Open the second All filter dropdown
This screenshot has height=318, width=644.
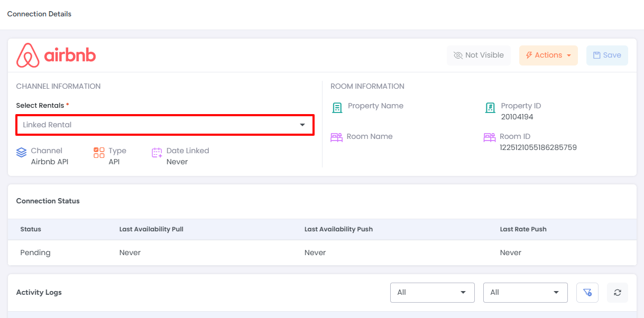coord(525,292)
